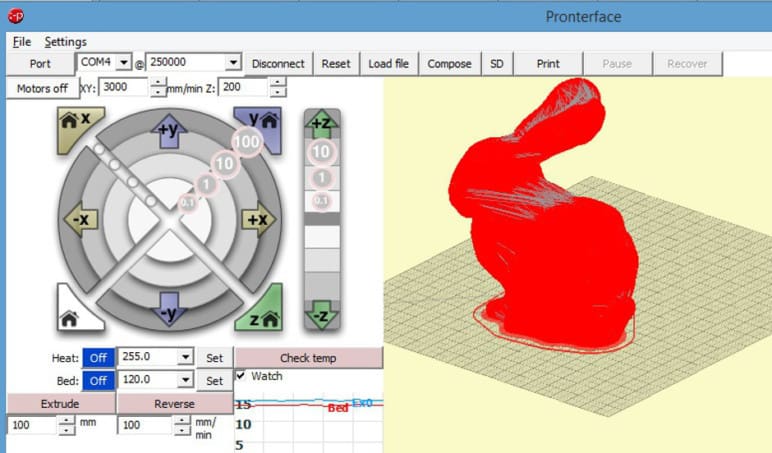Open the COM4 port dropdown

pos(124,63)
